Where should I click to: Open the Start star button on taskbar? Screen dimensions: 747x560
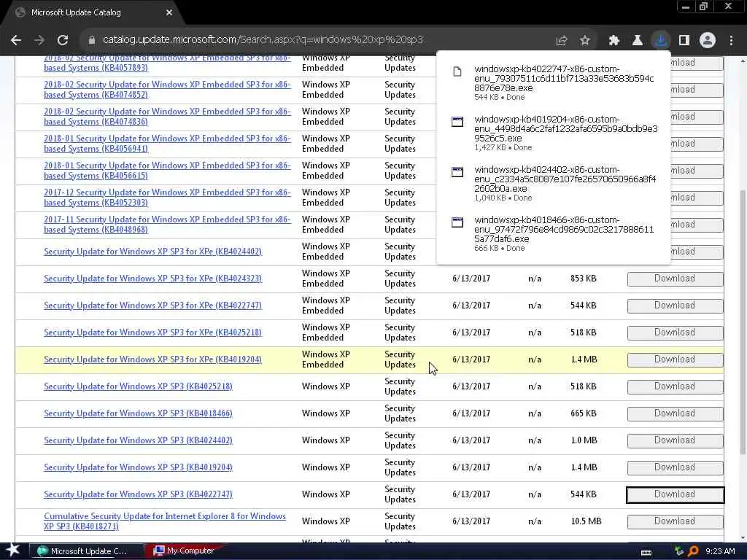12,551
